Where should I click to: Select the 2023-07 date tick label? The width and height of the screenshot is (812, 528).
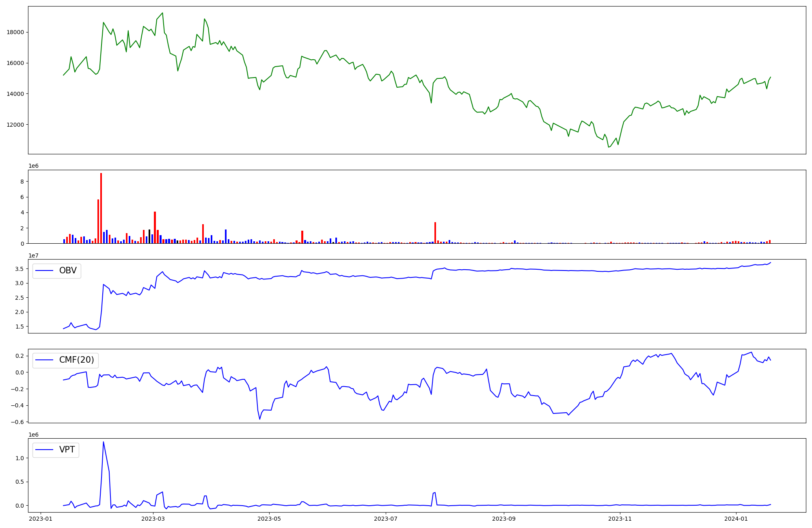tap(385, 519)
